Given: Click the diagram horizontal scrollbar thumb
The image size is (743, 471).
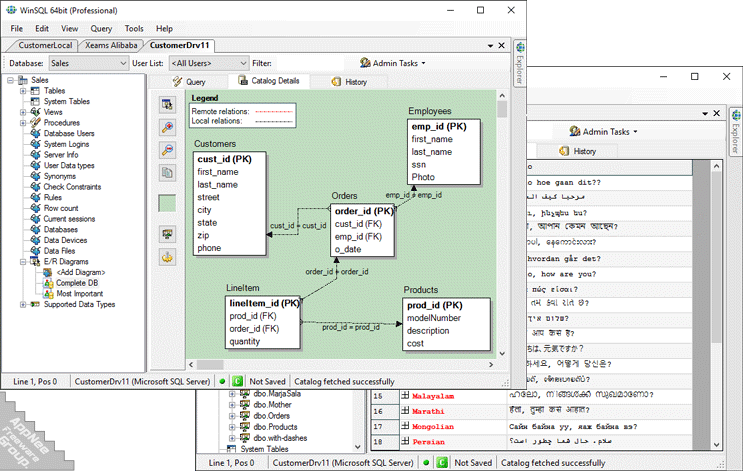Looking at the screenshot, I should tap(210, 364).
